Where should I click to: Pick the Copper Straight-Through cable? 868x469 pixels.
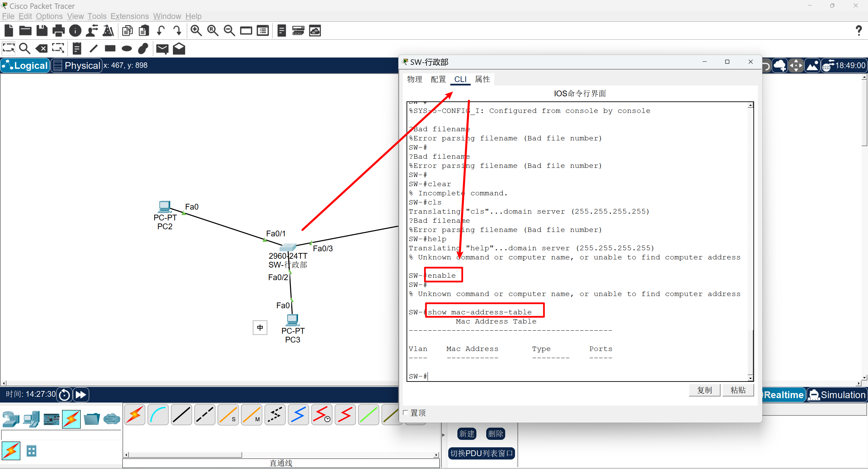(181, 415)
